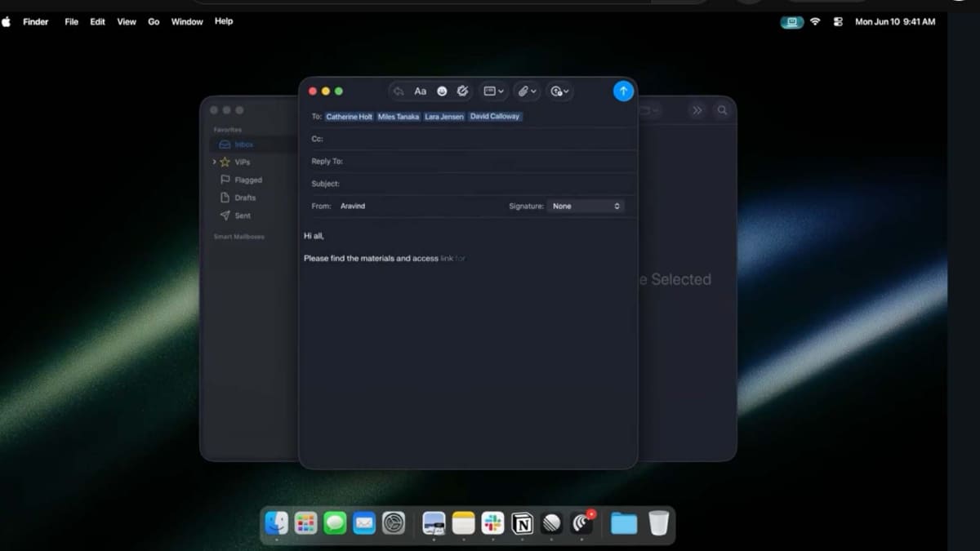Select recipient Catherine Holt in To field
This screenshot has height=551, width=980.
349,117
